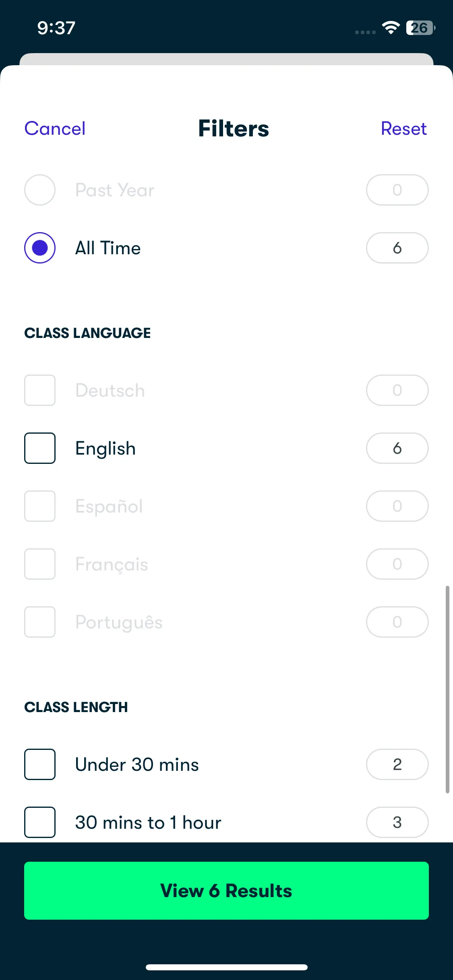
Task: Tap the 30 mins to 1 hour count badge
Action: pos(397,822)
